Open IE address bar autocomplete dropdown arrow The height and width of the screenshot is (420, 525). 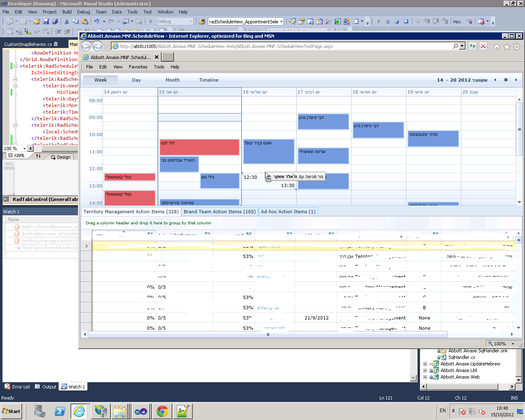462,46
